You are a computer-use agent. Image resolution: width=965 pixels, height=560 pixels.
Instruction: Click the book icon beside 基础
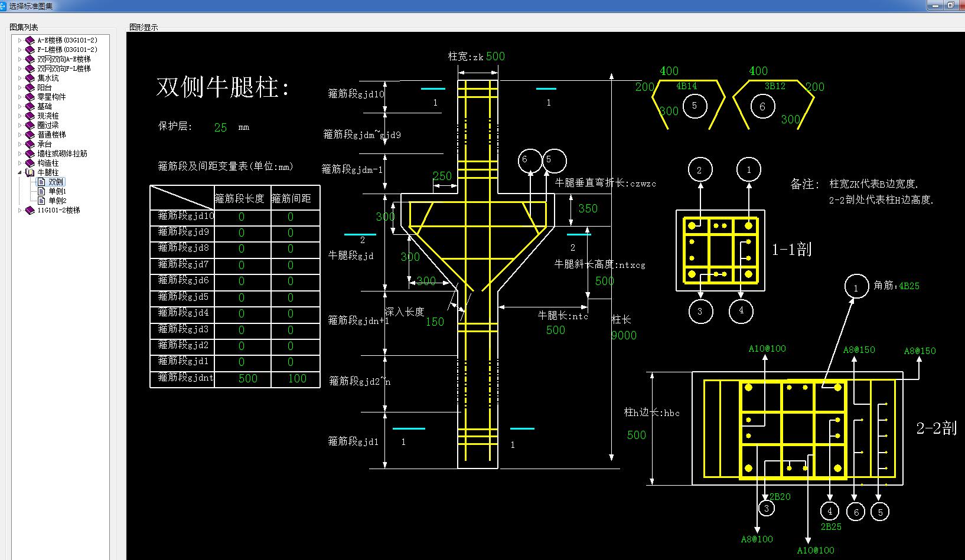pos(30,106)
